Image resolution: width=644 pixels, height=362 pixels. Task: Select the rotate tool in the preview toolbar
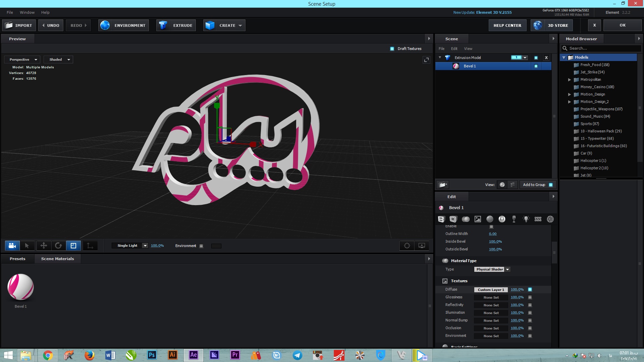(58, 246)
